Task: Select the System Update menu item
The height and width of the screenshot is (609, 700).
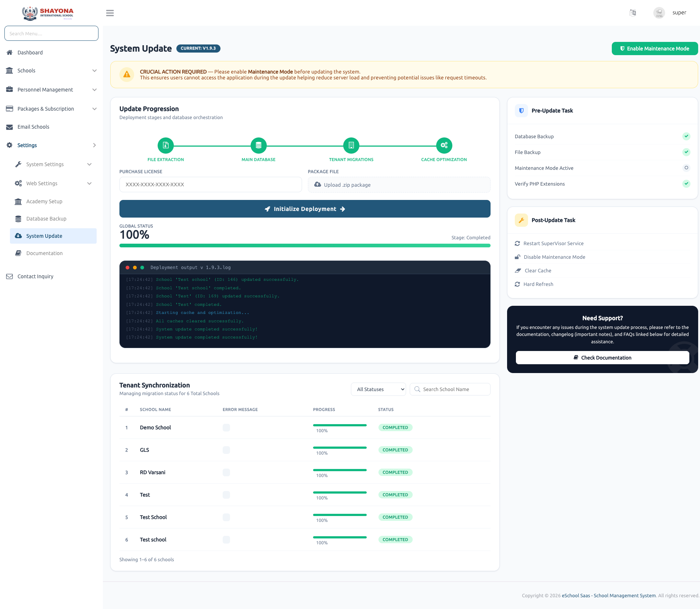Action: (53, 236)
